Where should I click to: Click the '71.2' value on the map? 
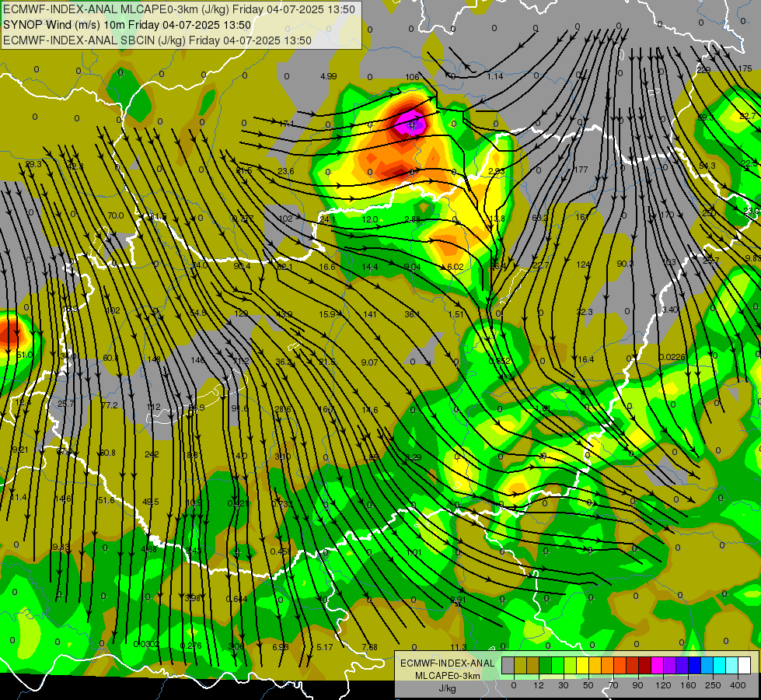(241, 361)
